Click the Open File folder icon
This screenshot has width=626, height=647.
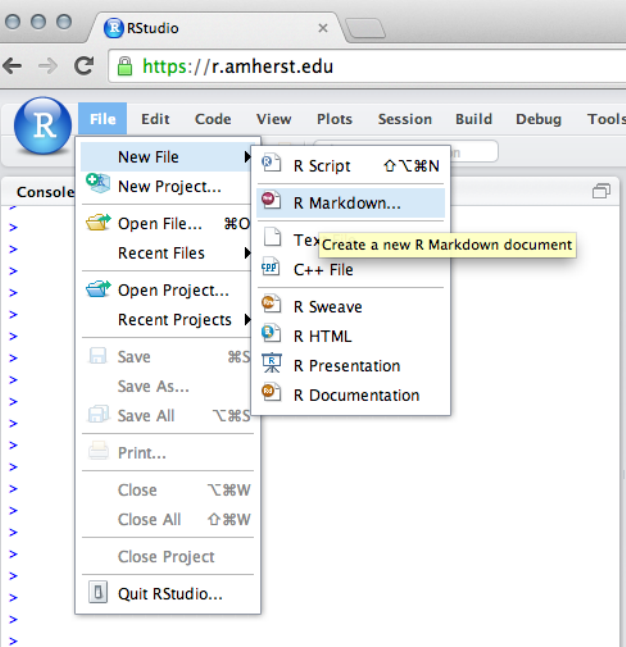[x=98, y=222]
